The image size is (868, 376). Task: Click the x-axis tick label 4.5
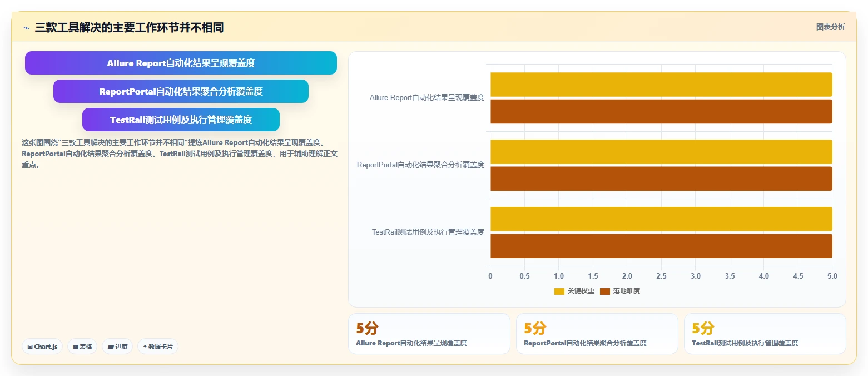tap(798, 276)
